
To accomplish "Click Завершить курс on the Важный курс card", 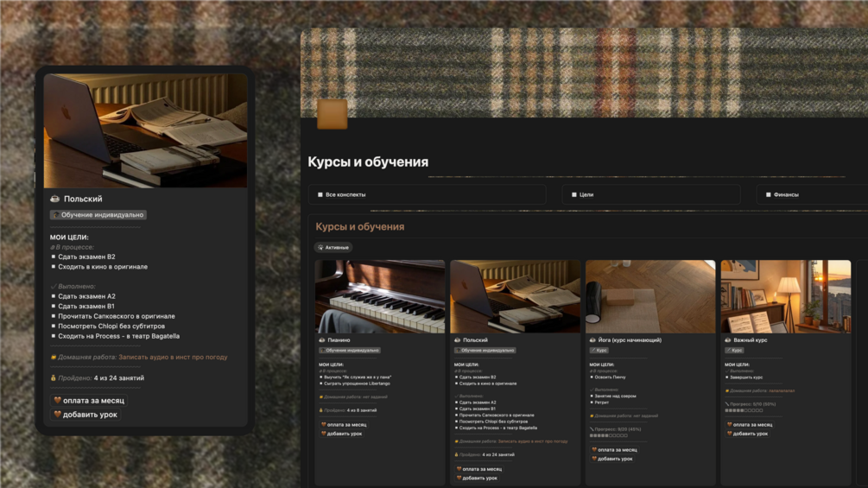I will point(746,377).
